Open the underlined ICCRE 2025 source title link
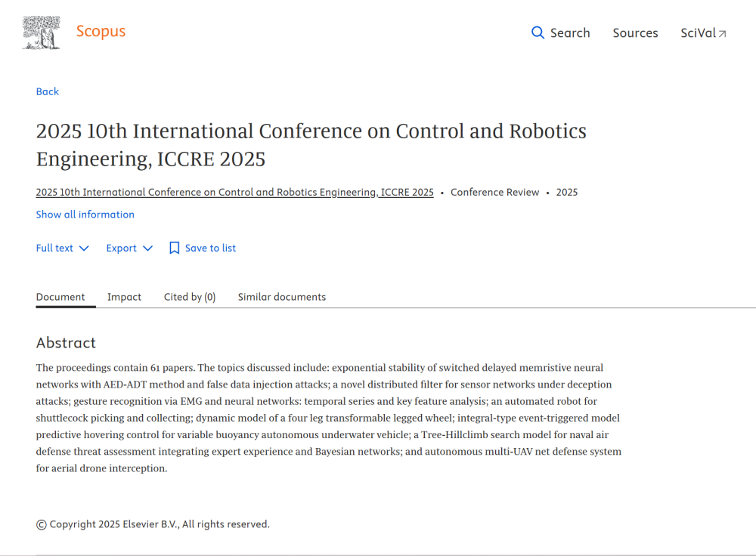 click(x=234, y=192)
